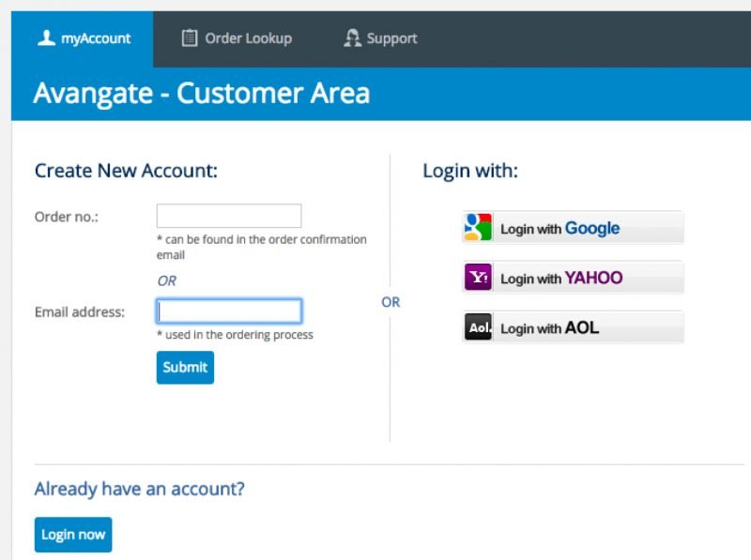Click the Order no. label text
This screenshot has height=560, width=751.
67,217
